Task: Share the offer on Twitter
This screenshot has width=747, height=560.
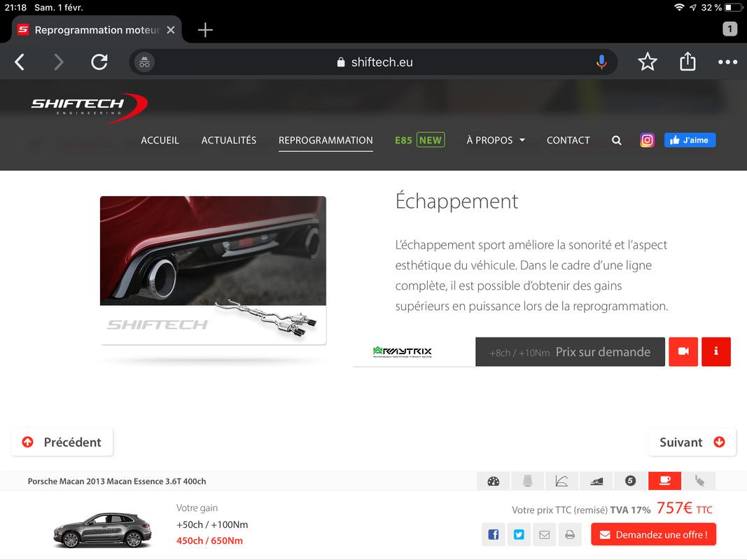Action: (x=519, y=535)
